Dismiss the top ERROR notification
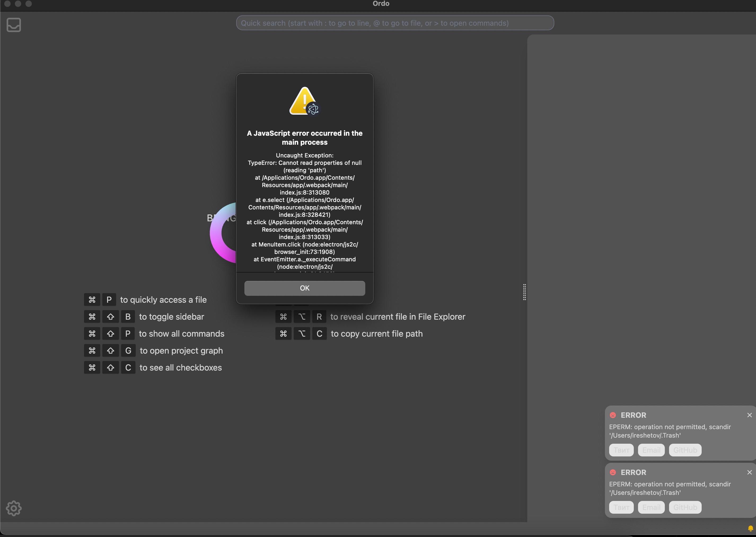Viewport: 756px width, 537px height. 749,415
